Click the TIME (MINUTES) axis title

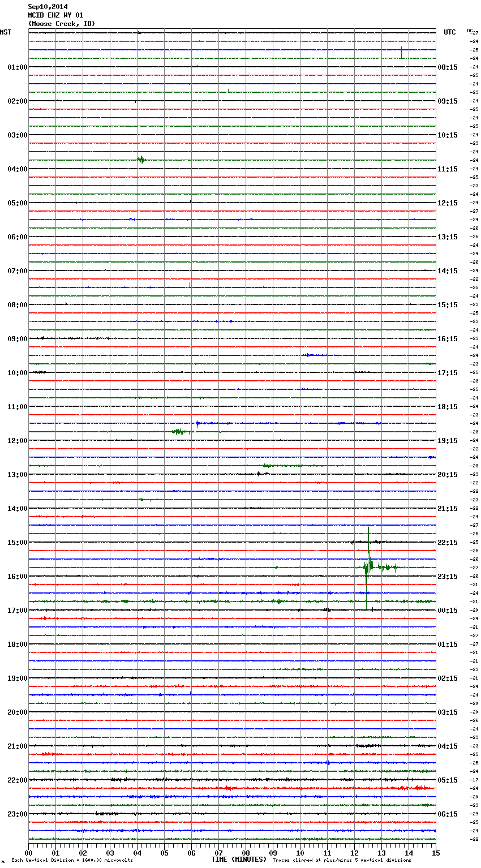[x=239, y=860]
